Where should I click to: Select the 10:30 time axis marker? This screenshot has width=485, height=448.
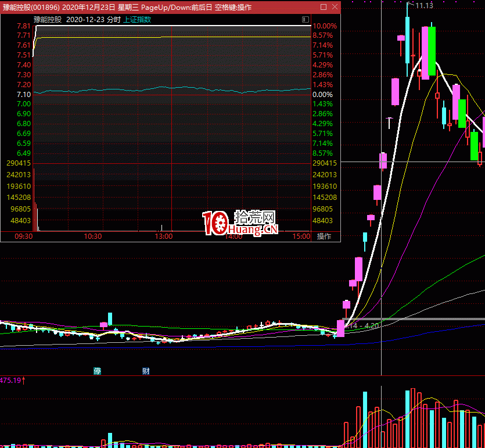pos(93,236)
